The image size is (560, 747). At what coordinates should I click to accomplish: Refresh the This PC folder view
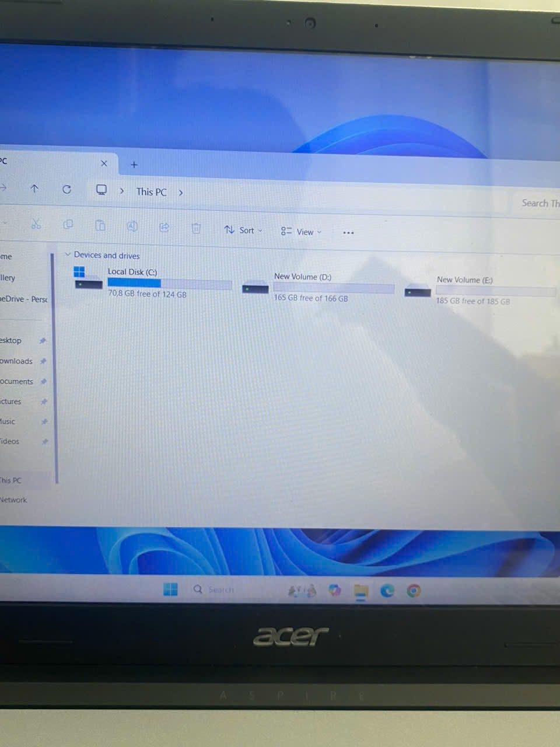pos(66,189)
